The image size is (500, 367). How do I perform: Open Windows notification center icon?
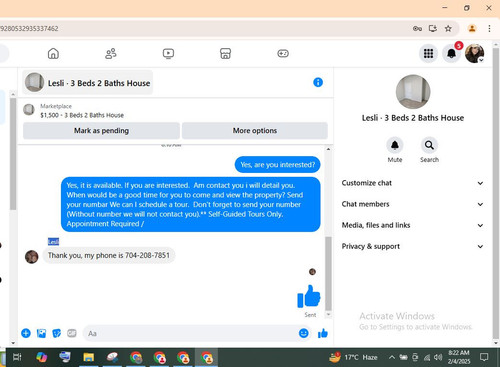[484, 357]
